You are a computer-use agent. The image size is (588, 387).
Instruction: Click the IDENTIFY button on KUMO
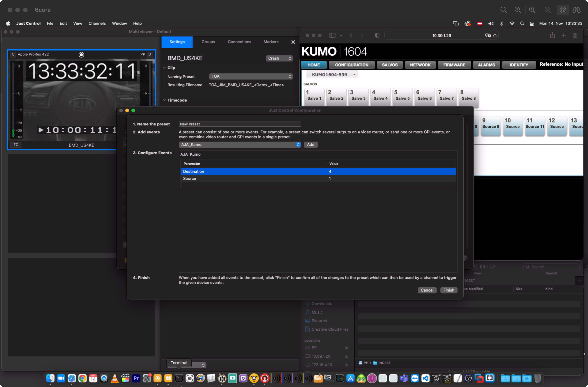pos(519,65)
